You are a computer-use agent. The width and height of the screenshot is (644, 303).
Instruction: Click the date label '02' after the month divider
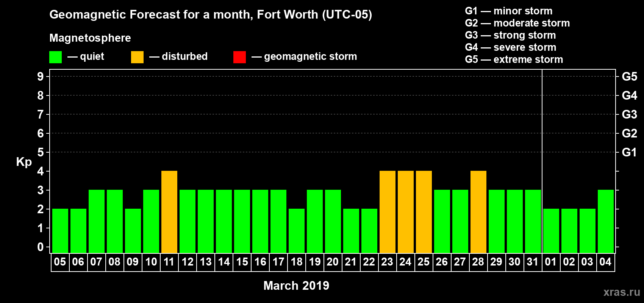(x=569, y=262)
